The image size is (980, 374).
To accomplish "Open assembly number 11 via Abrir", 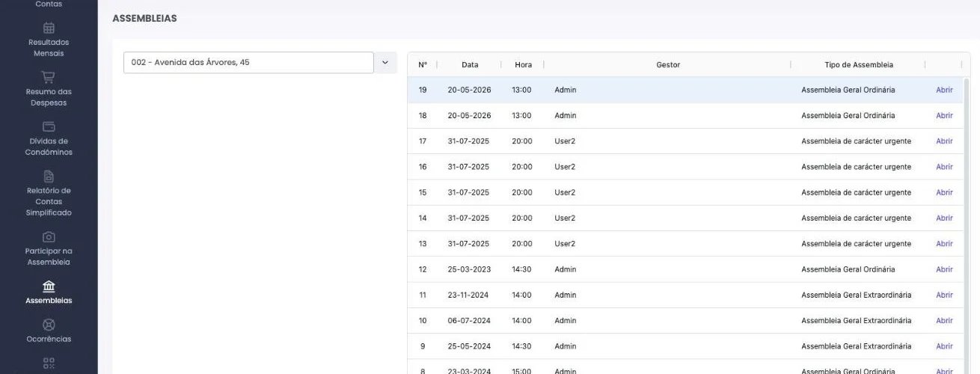I will point(944,295).
